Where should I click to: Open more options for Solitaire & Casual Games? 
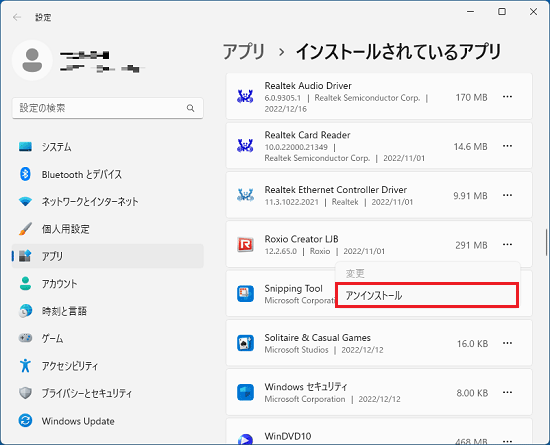click(507, 343)
